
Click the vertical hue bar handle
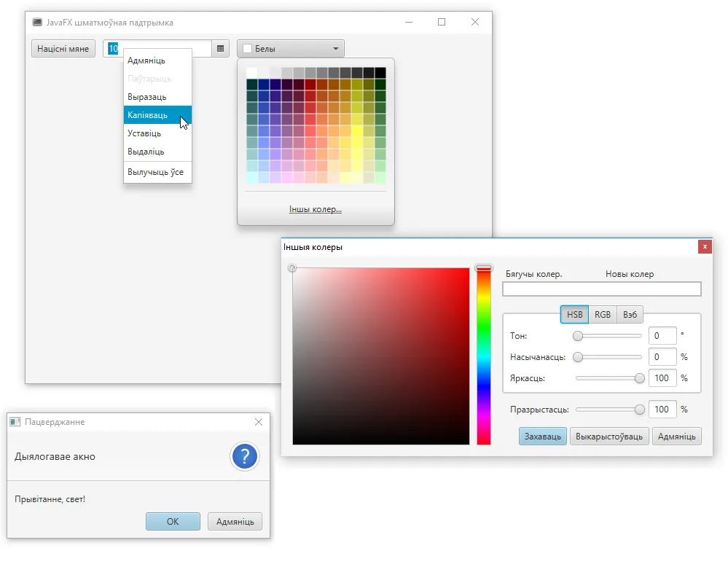pos(483,268)
